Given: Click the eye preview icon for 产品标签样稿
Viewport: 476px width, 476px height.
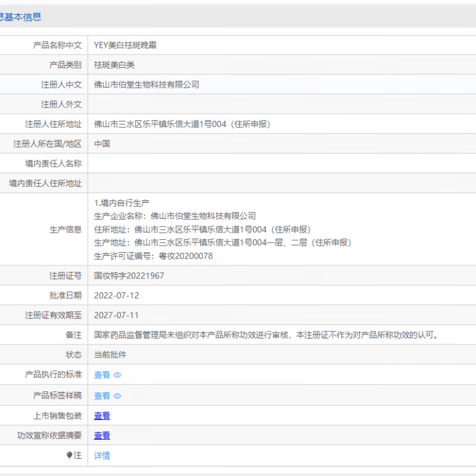Looking at the screenshot, I should 117,395.
